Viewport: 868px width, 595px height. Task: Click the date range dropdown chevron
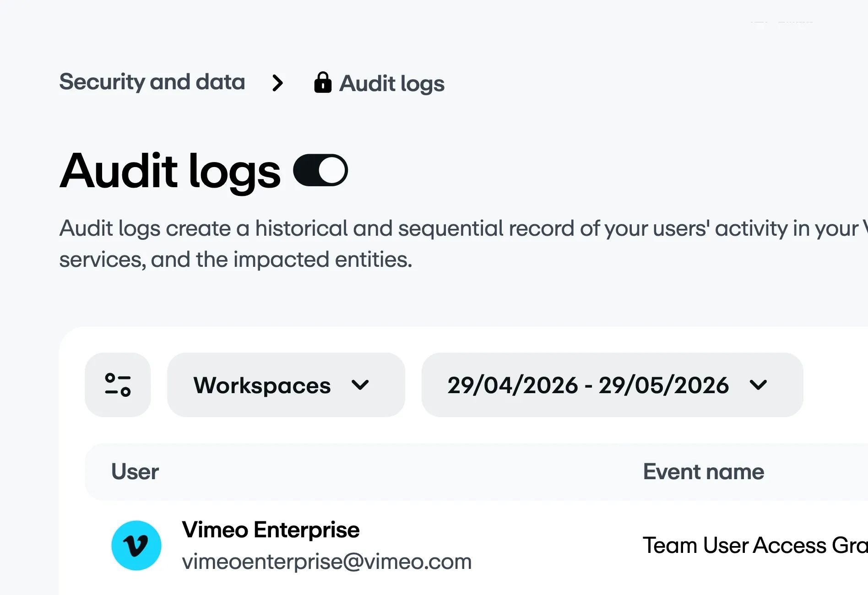point(758,385)
